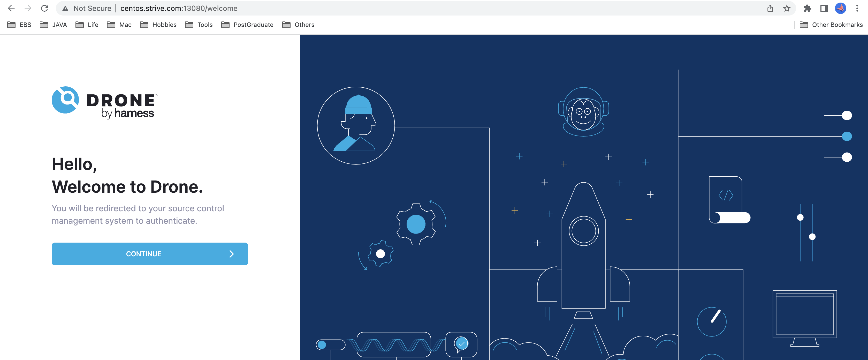
Task: Open Chrome three-dot menu
Action: (857, 9)
